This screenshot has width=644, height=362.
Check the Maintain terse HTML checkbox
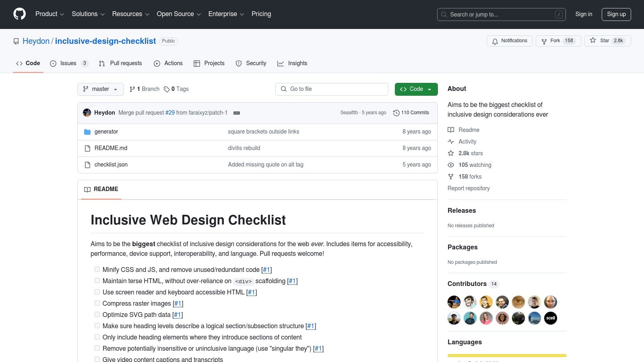(97, 281)
